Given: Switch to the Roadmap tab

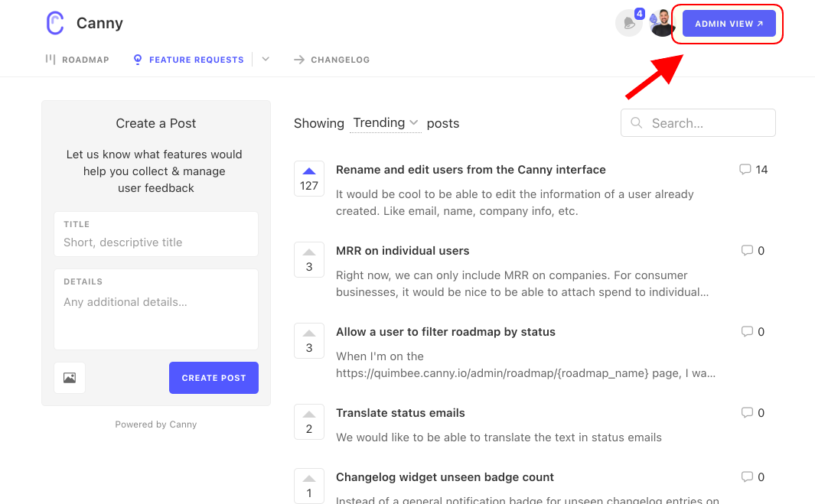Looking at the screenshot, I should coord(77,59).
